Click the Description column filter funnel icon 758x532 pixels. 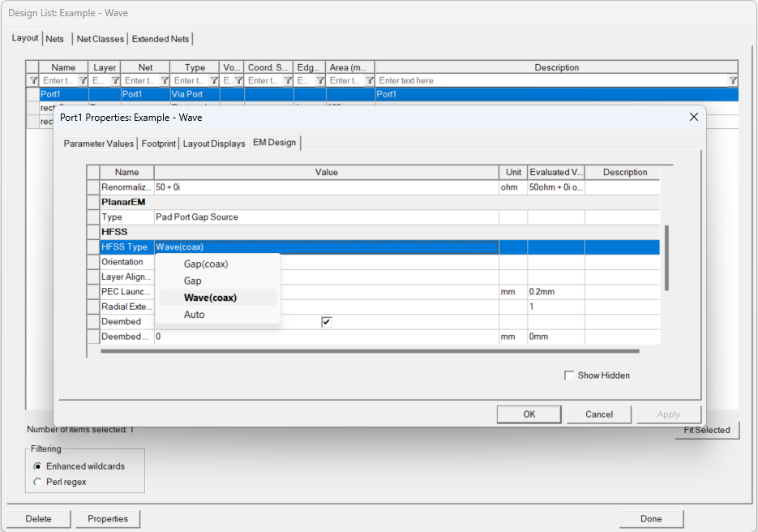click(733, 81)
